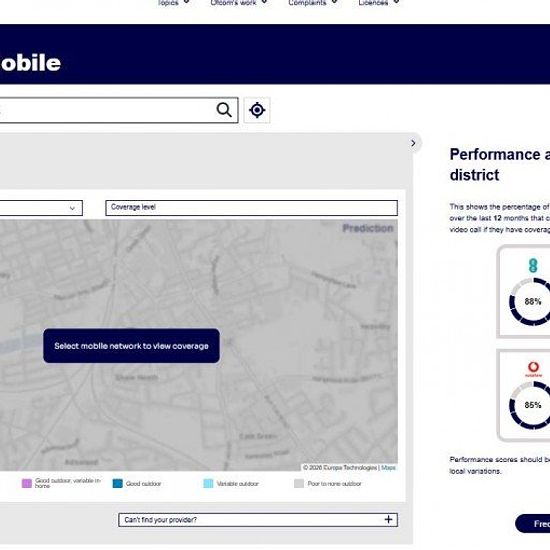Open the Topics menu
550x550 pixels.
coord(174,3)
